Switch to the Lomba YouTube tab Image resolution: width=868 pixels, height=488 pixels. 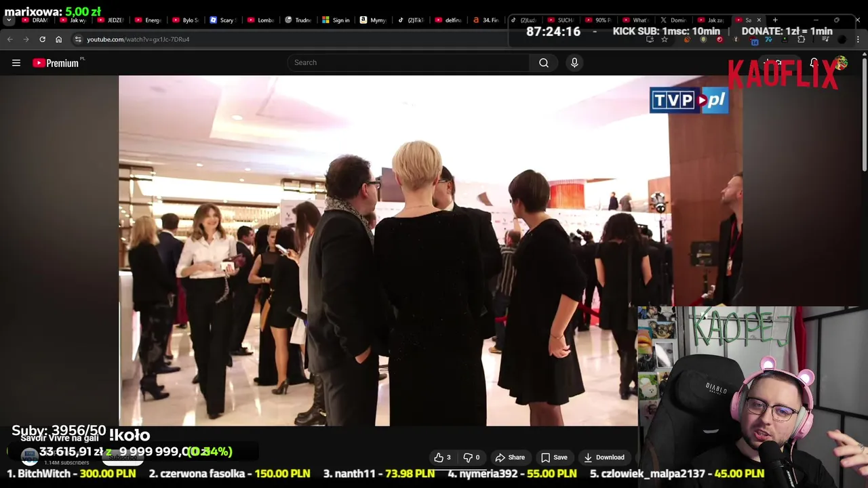click(x=260, y=20)
